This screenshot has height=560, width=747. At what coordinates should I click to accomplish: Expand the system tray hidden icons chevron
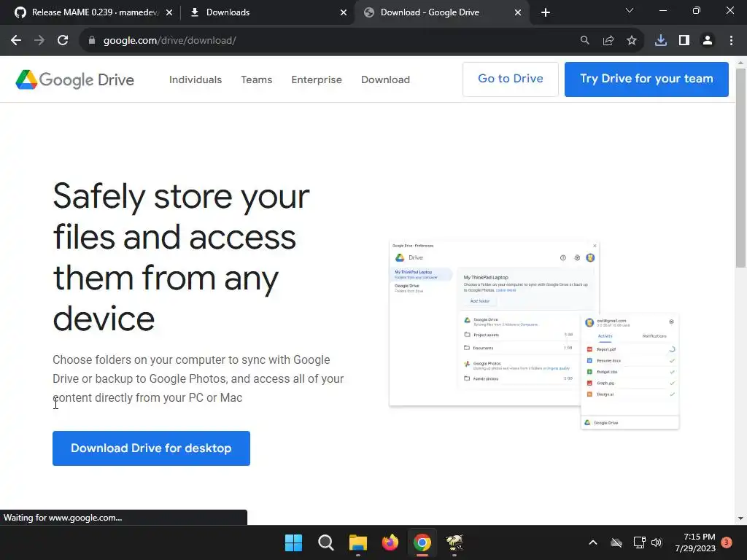(x=592, y=542)
